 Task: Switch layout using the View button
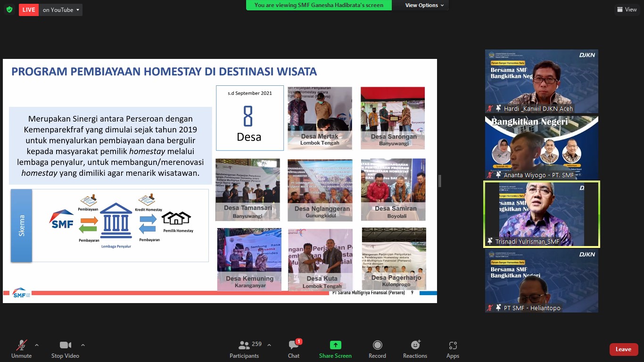pyautogui.click(x=627, y=9)
